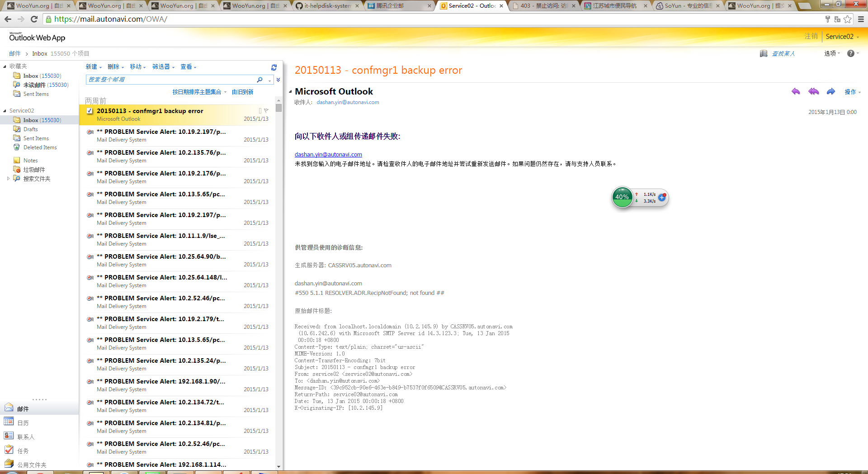Image resolution: width=868 pixels, height=474 pixels.
Task: Open Calendar (日历) navigation icon
Action: [x=9, y=421]
